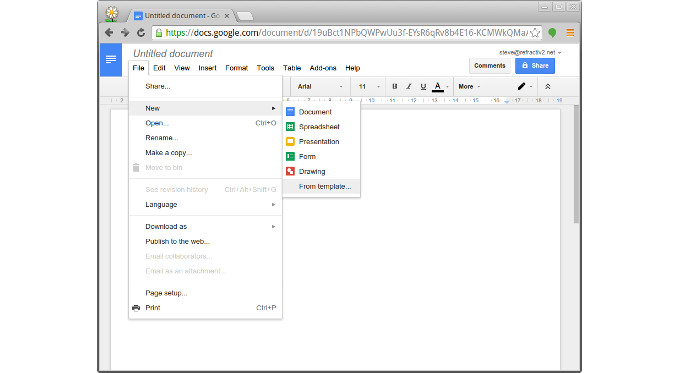
Task: Open the pencil editing mode menu
Action: (x=524, y=86)
